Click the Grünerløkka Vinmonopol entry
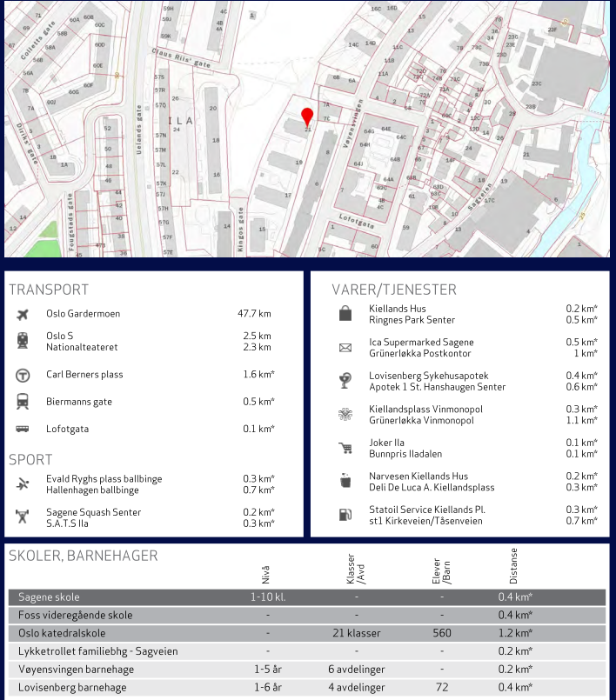The width and height of the screenshot is (616, 700). click(421, 421)
